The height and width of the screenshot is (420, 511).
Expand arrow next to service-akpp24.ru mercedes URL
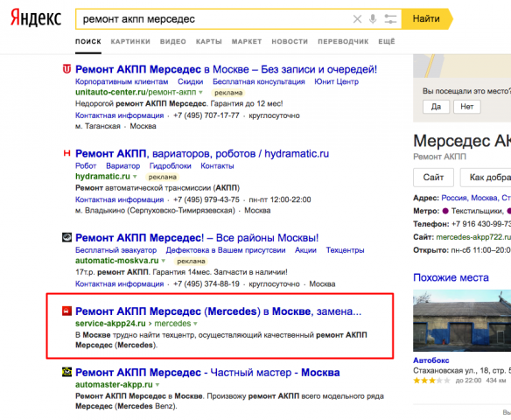coord(195,324)
